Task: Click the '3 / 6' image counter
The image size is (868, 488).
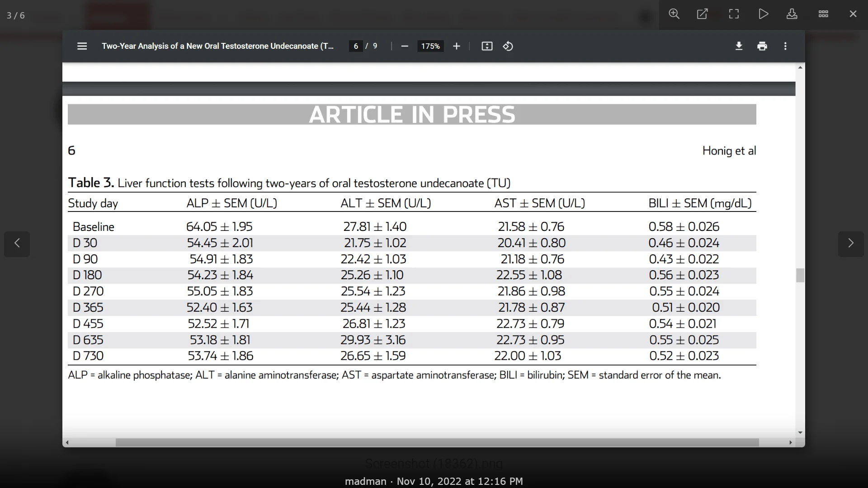Action: click(16, 16)
